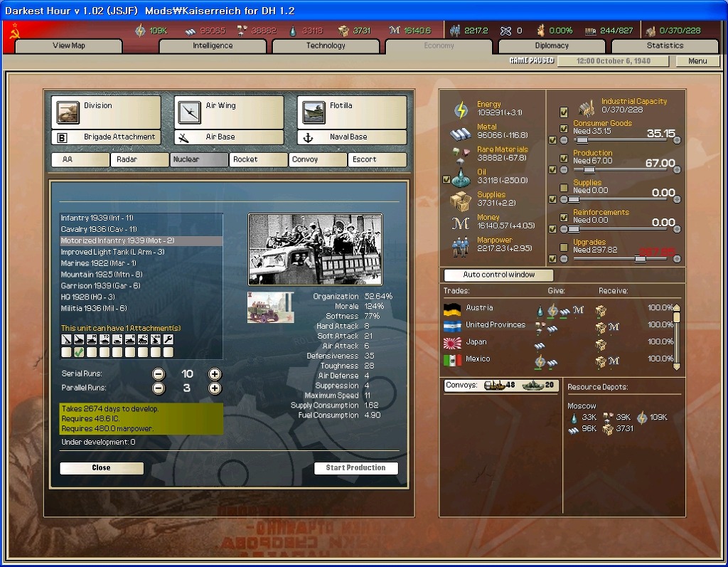Click the Japan flag in trades list
The width and height of the screenshot is (728, 567).
click(452, 343)
